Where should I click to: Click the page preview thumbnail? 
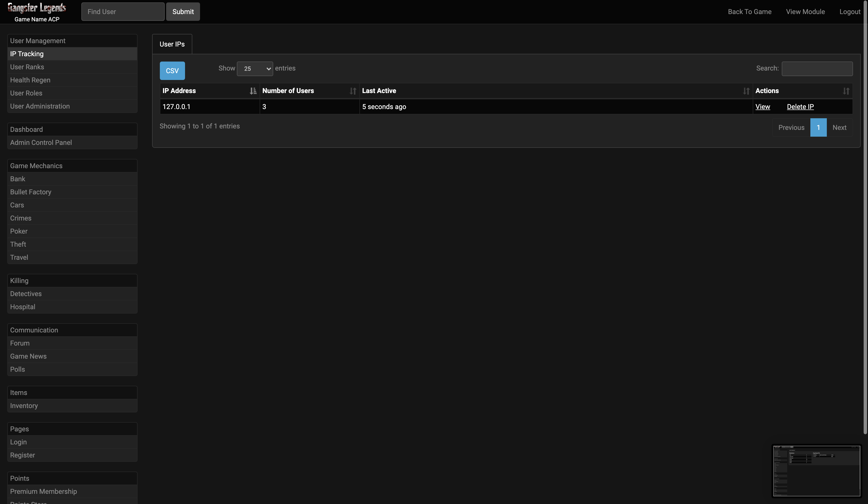(816, 471)
